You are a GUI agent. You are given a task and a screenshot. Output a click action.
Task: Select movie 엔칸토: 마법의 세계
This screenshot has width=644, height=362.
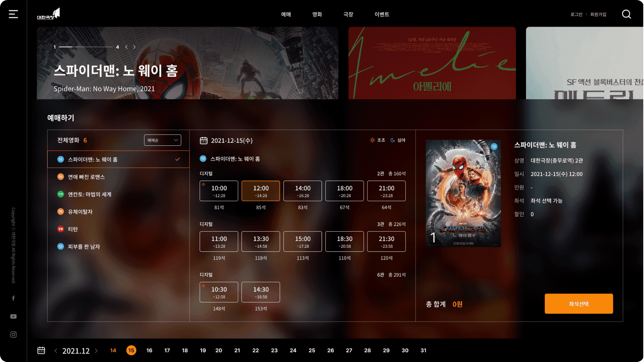(x=118, y=194)
